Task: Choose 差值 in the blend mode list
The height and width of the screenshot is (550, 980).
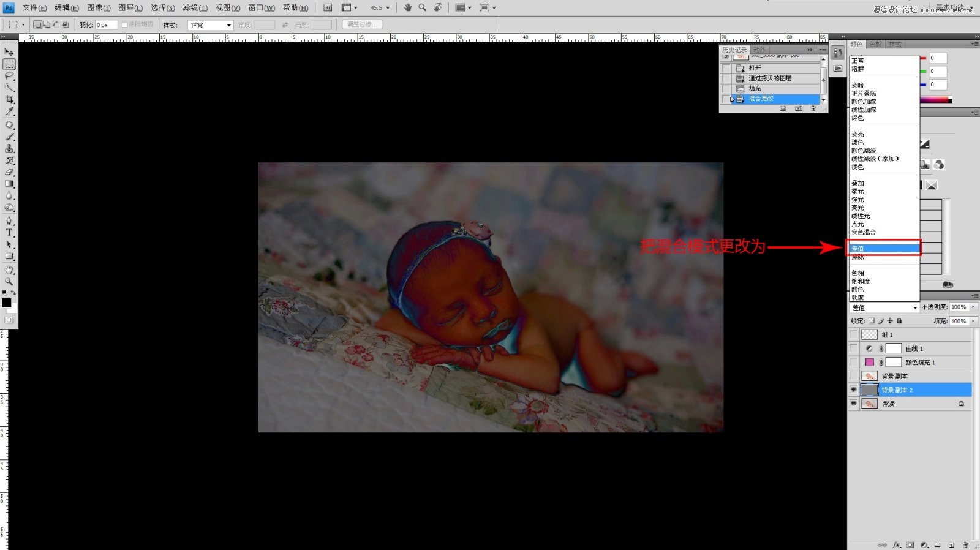Action: tap(884, 248)
